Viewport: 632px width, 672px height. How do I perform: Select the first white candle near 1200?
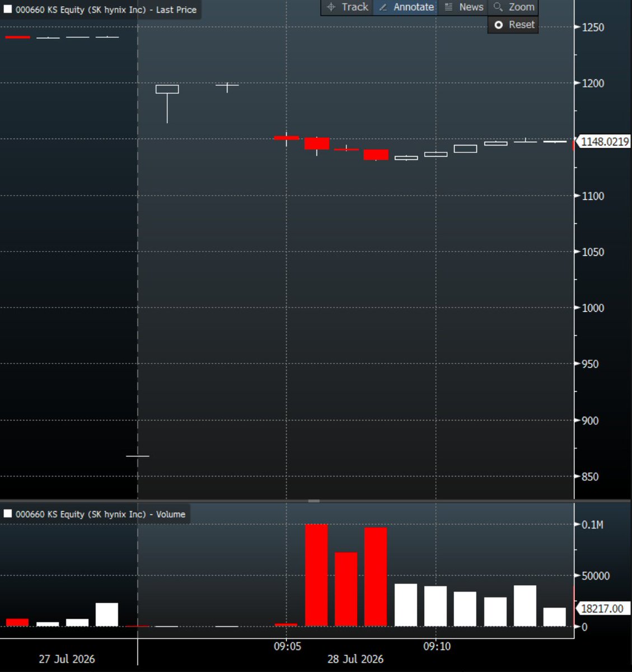click(167, 89)
